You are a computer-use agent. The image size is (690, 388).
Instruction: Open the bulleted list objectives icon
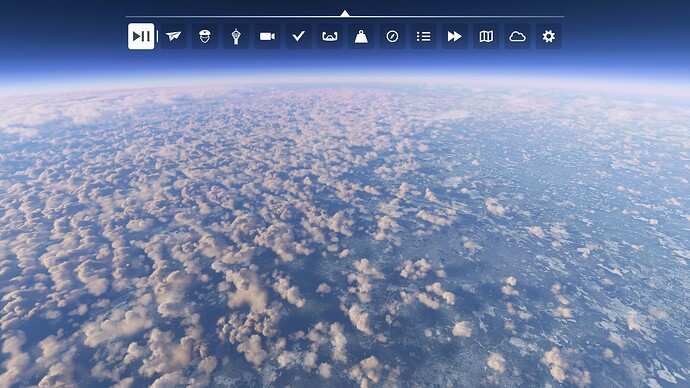[423, 36]
